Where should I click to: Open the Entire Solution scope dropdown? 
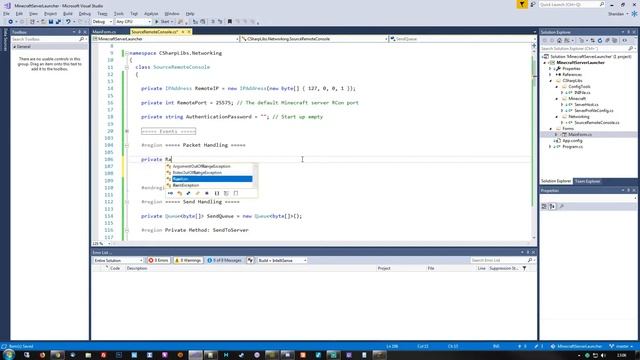pyautogui.click(x=118, y=260)
